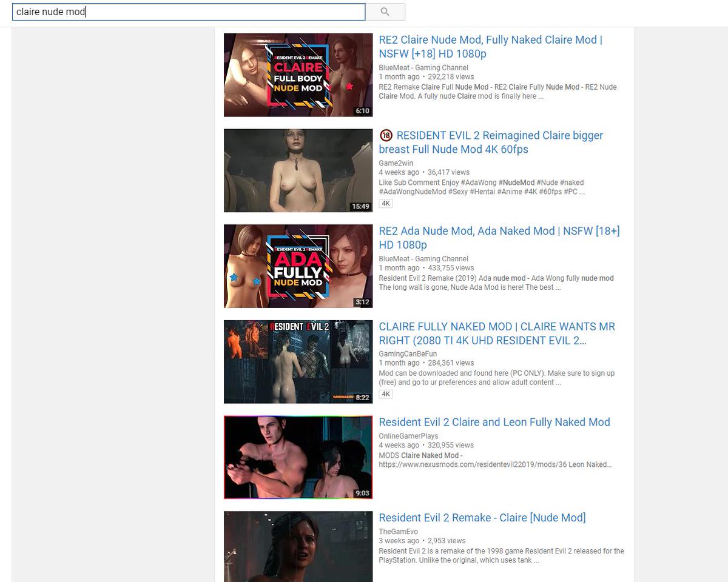Viewport: 728px width, 582px height.
Task: Click the red 18 age icon in the second title
Action: 386,135
